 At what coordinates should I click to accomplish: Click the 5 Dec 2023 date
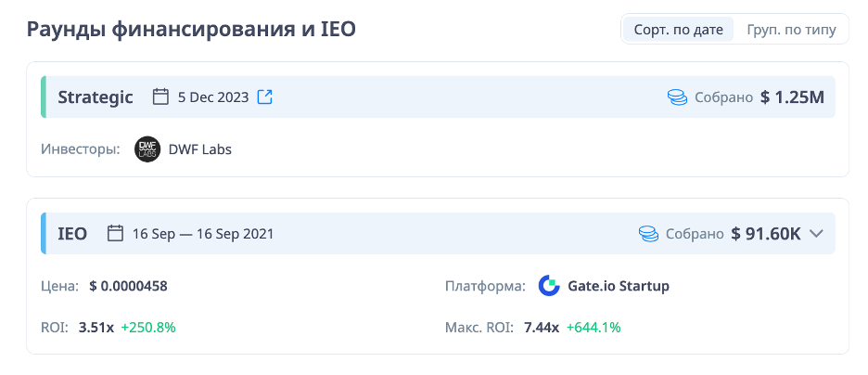pyautogui.click(x=213, y=97)
